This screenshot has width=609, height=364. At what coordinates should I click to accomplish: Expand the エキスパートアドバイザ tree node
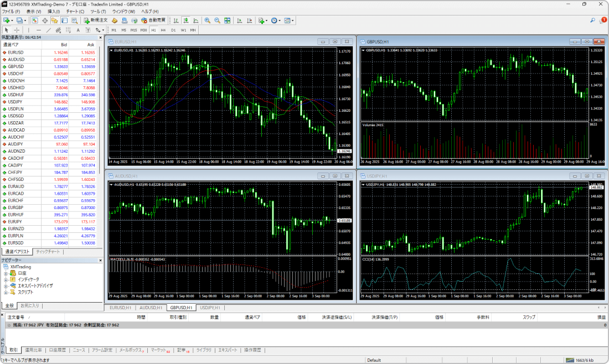6,286
